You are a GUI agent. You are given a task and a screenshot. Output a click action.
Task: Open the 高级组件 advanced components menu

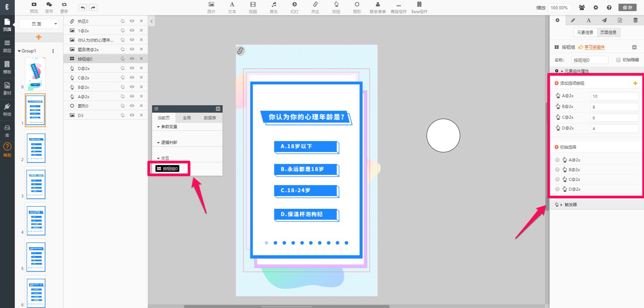pyautogui.click(x=399, y=7)
